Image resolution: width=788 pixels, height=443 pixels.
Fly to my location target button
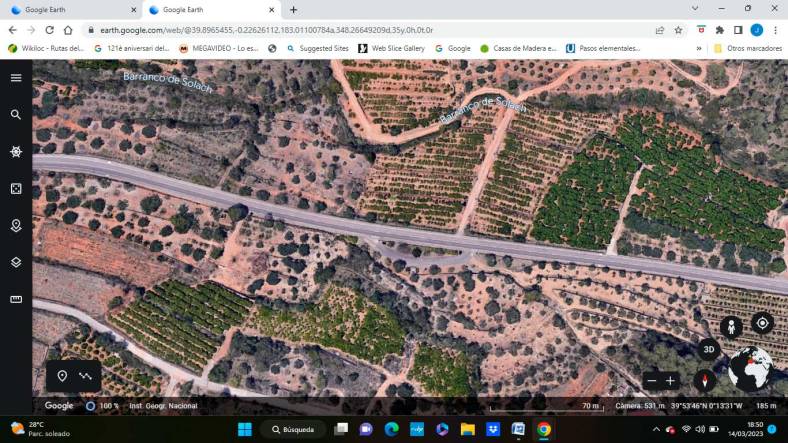pyautogui.click(x=762, y=323)
